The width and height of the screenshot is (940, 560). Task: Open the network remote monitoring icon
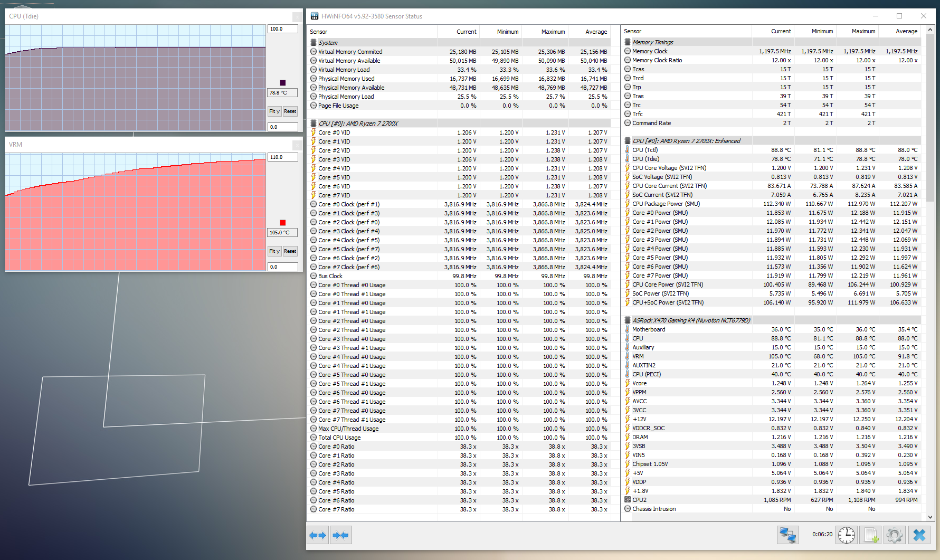[x=788, y=535]
